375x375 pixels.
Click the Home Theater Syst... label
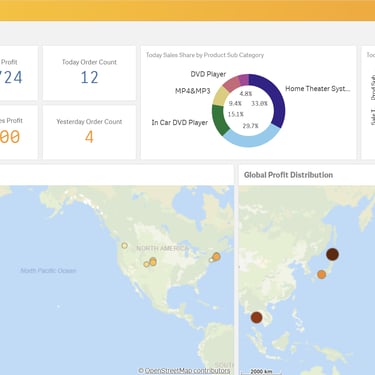coord(317,89)
